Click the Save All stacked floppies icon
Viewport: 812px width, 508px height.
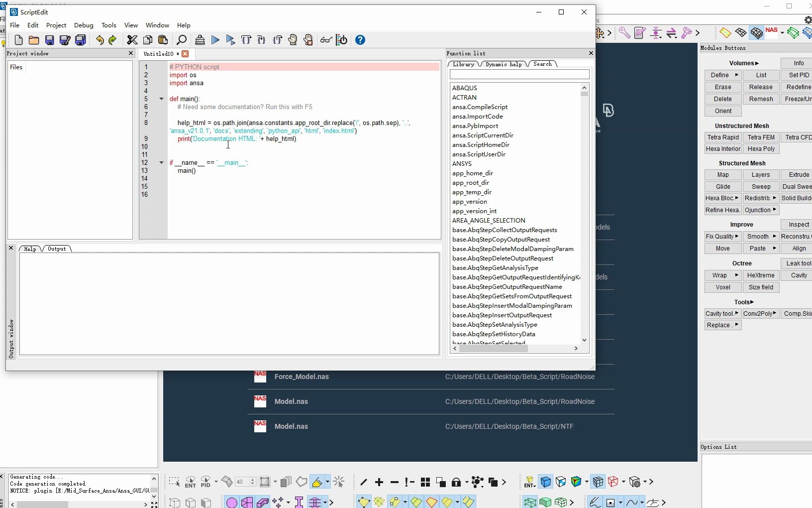point(80,40)
